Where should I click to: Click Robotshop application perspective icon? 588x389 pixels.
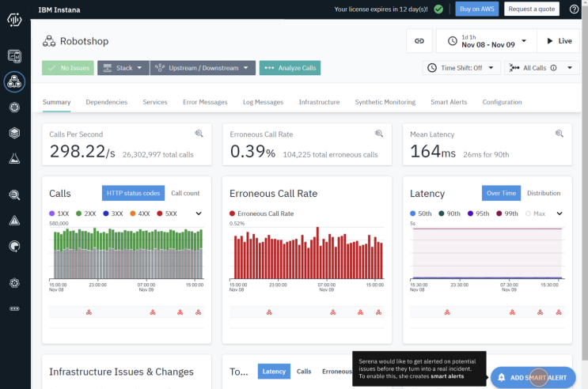[x=49, y=41]
